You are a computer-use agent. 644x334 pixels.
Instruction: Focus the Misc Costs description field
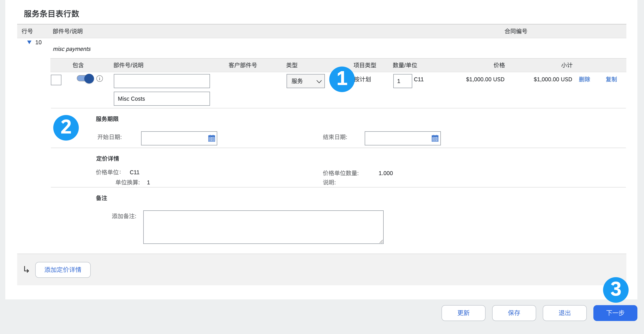click(x=162, y=98)
